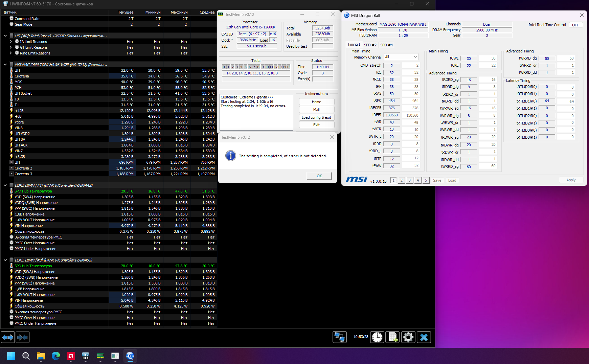Click the blue X close-sensors icon in HWiNFO toolbar
This screenshot has height=364, width=589.
click(x=424, y=337)
